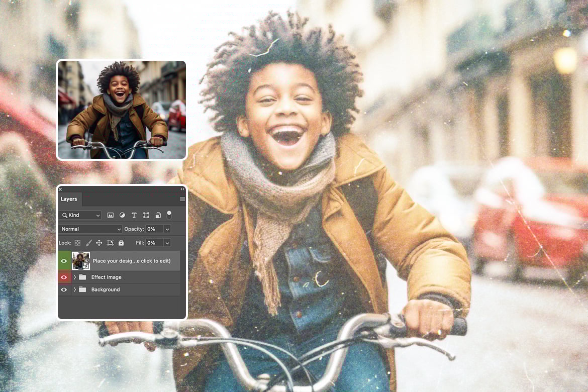Open the Normal blend mode dropdown
This screenshot has height=392, width=588.
click(90, 229)
